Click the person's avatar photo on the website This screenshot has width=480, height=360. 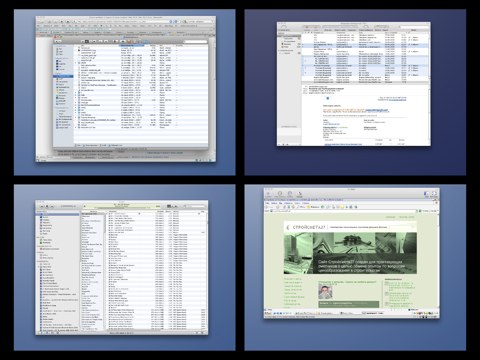pos(325,292)
